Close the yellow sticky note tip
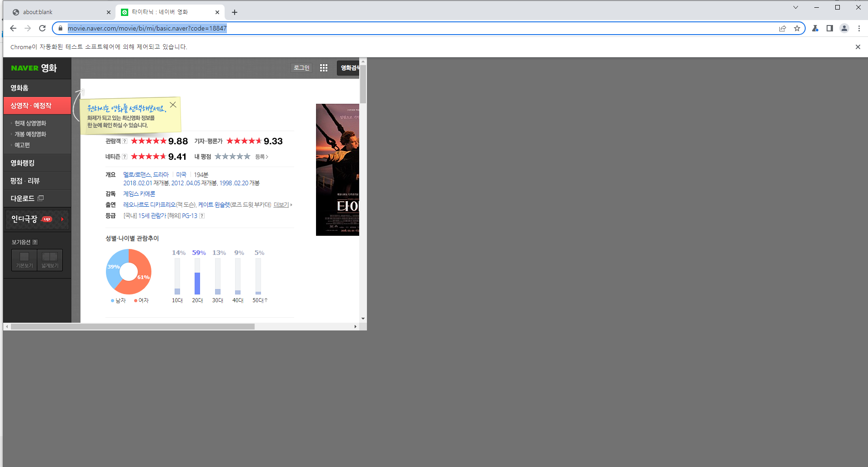The image size is (868, 467). tap(173, 105)
